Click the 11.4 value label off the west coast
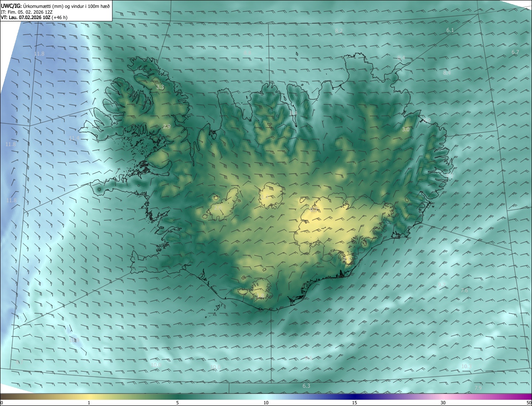This screenshot has height=406, width=532. (74, 138)
